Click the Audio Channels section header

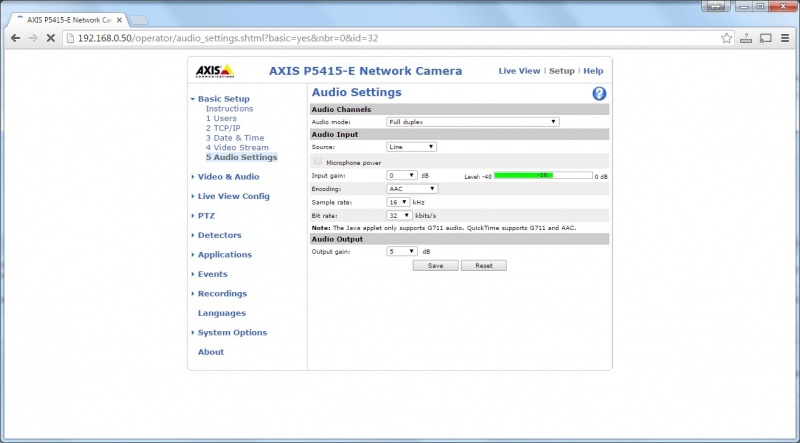coord(459,109)
